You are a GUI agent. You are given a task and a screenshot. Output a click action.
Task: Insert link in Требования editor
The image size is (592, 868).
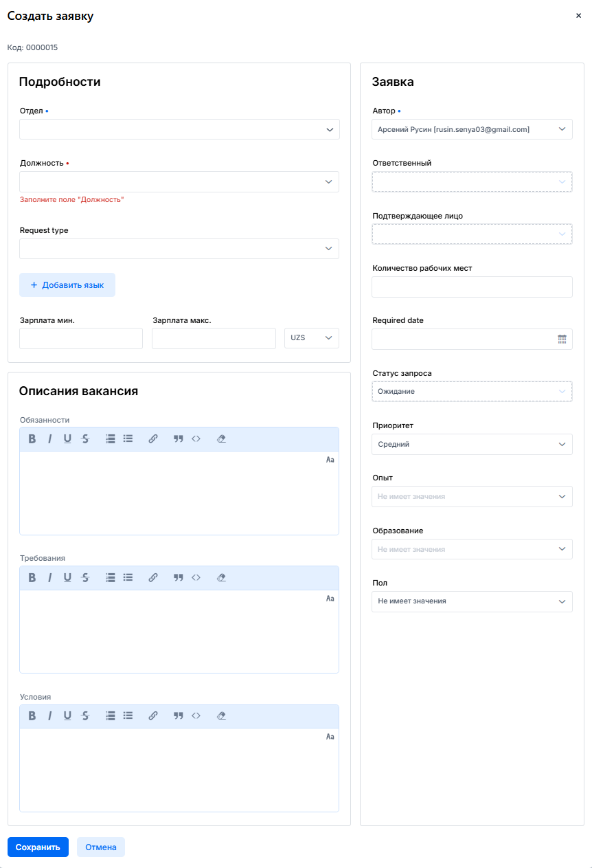[153, 578]
